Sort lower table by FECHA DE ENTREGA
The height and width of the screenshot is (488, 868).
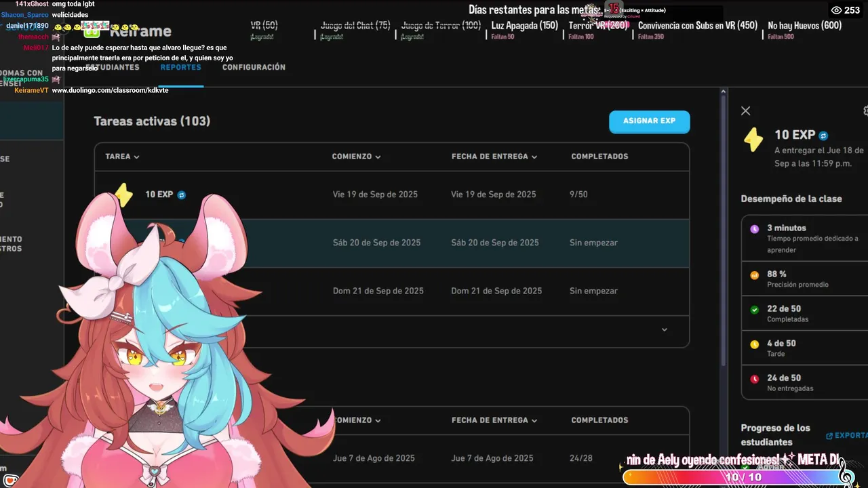(494, 420)
